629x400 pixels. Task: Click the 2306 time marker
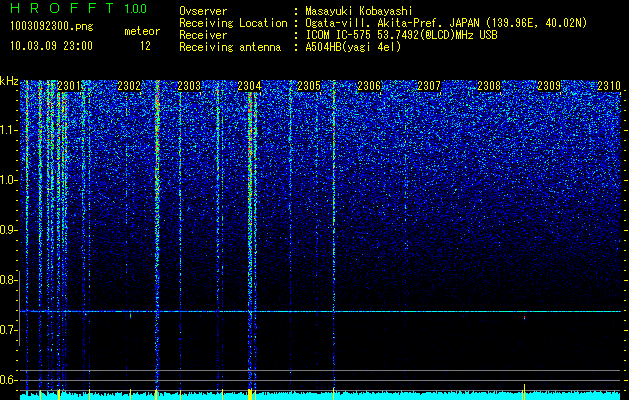tap(369, 86)
